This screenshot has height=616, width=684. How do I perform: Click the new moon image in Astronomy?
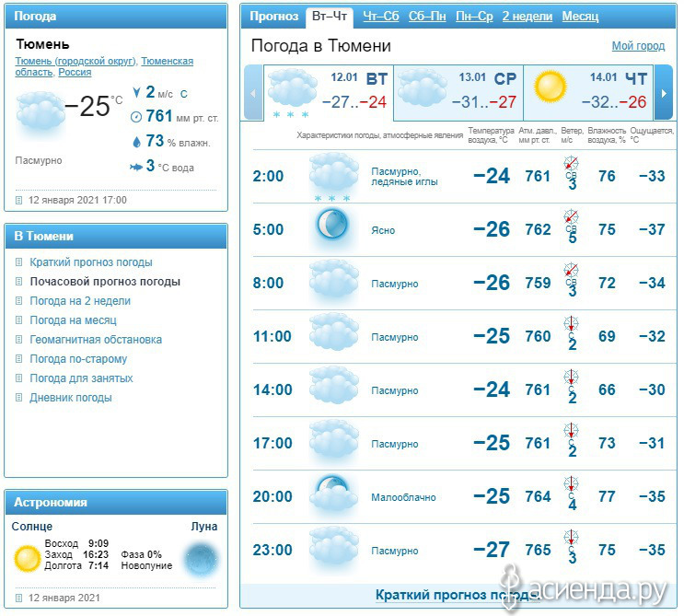(200, 559)
